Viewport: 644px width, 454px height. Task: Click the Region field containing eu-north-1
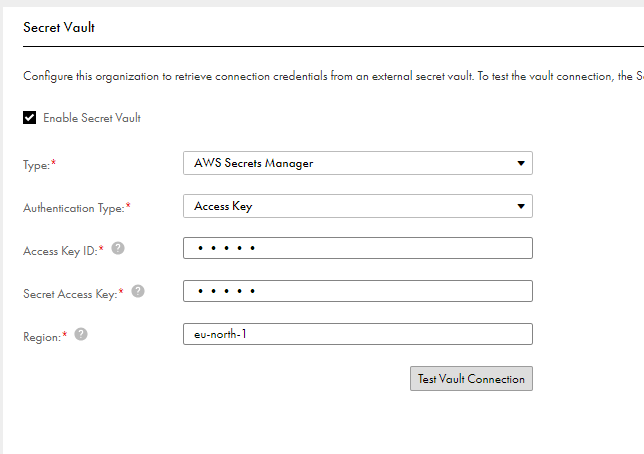(358, 334)
